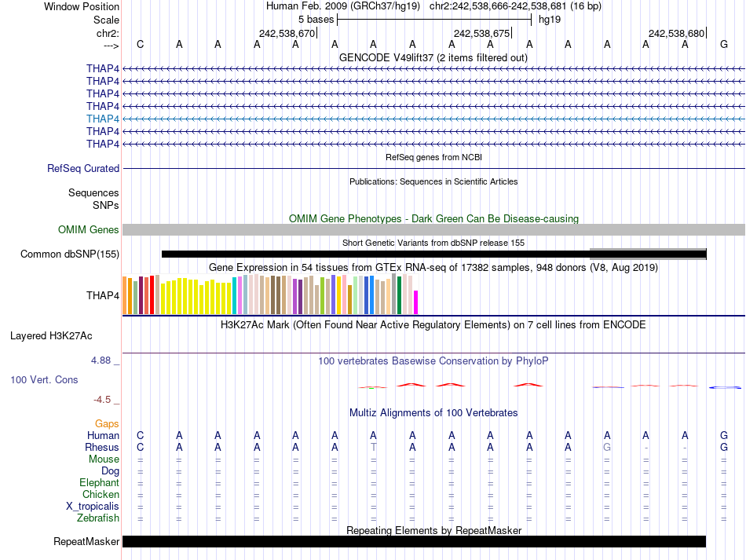Open the GENCODE V49lift37 track title
This screenshot has height=560, width=746.
point(433,57)
